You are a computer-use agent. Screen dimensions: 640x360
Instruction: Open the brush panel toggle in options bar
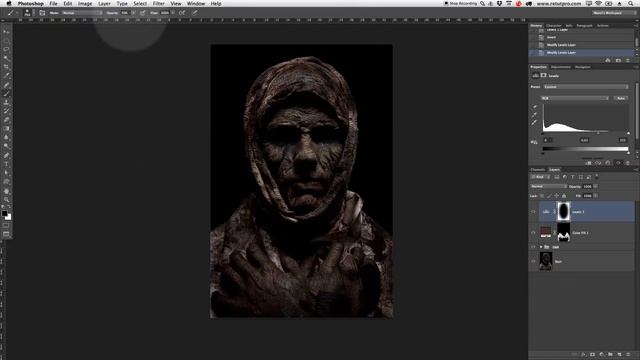click(x=42, y=13)
